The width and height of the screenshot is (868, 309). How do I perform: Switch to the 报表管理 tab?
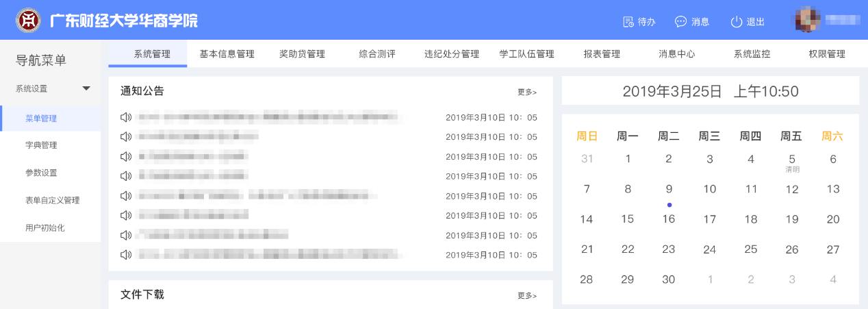click(602, 54)
